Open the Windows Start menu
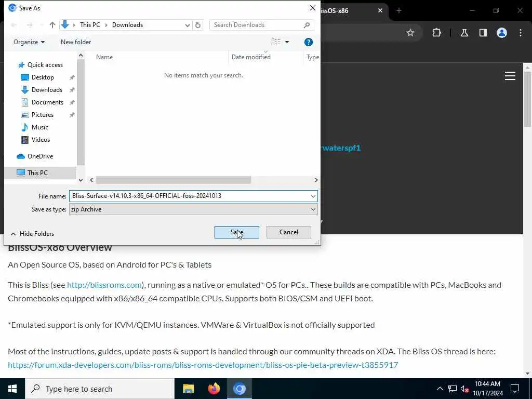The image size is (532, 399). [x=12, y=389]
